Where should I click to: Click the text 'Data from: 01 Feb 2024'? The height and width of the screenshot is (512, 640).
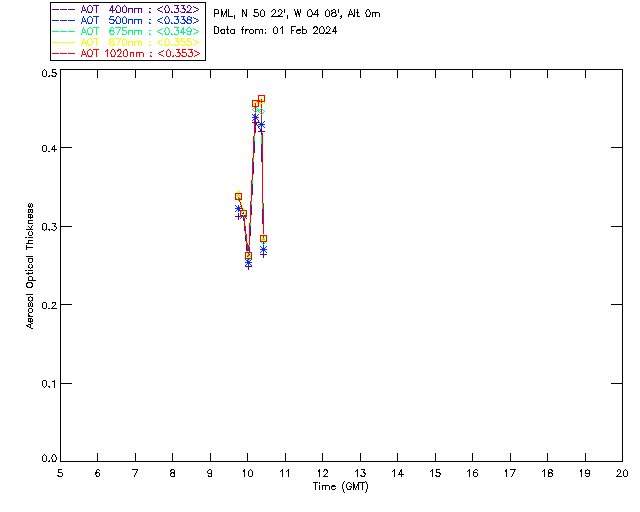point(275,31)
